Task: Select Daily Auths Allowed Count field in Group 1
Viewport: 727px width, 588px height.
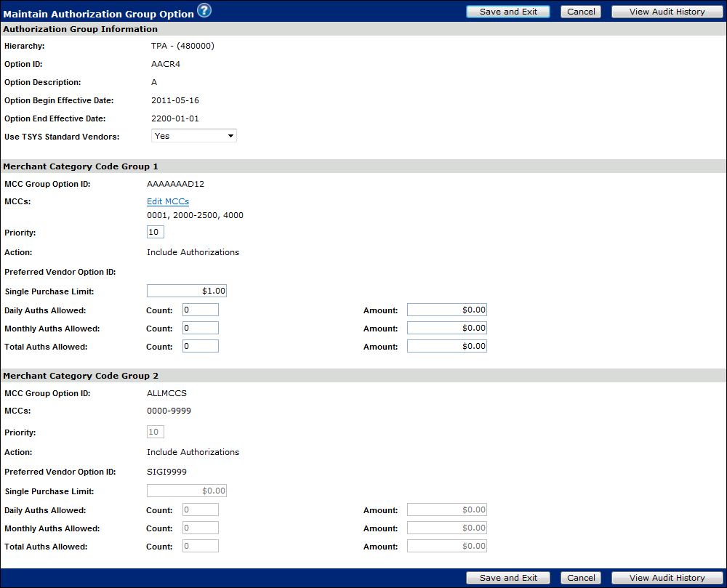Action: [x=201, y=310]
